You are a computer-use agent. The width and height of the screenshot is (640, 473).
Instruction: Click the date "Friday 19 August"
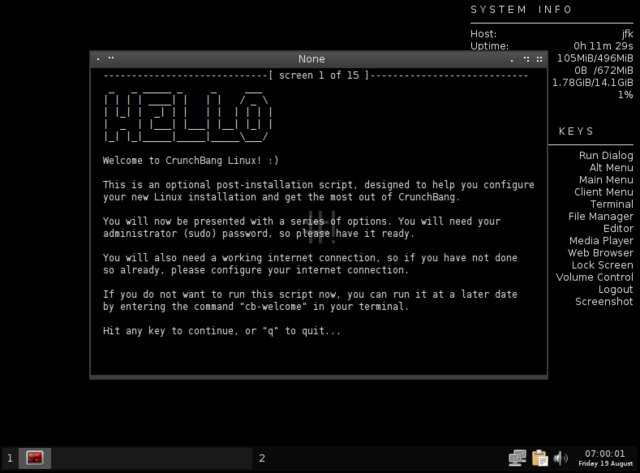[605, 464]
